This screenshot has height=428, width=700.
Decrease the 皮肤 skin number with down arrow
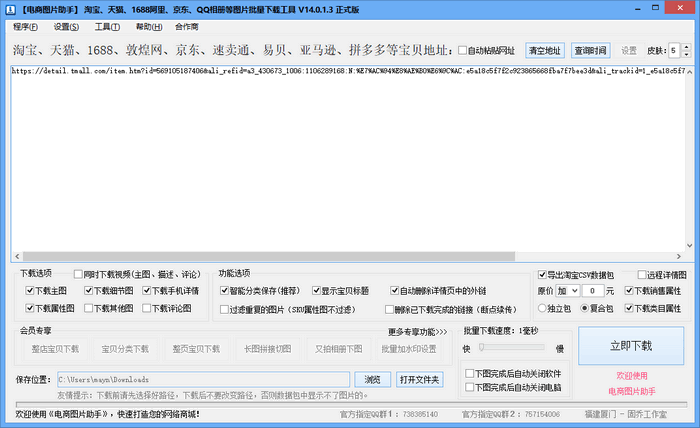point(687,54)
